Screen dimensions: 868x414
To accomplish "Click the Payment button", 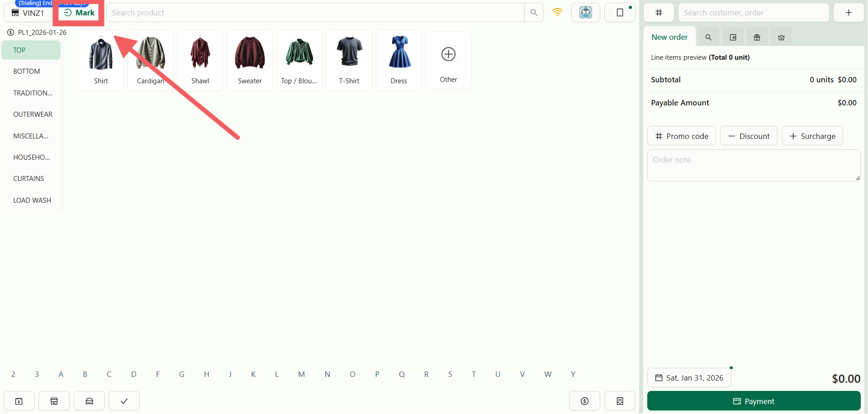I will click(x=754, y=401).
